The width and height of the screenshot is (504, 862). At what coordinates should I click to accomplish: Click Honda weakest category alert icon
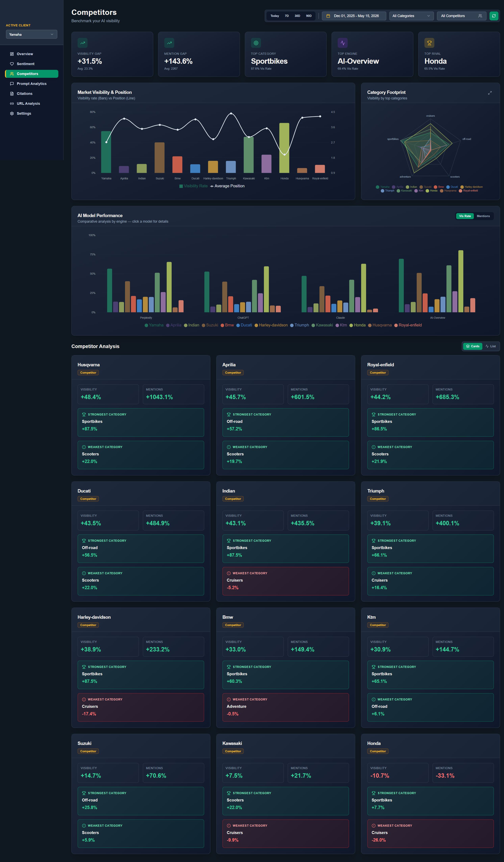(374, 826)
